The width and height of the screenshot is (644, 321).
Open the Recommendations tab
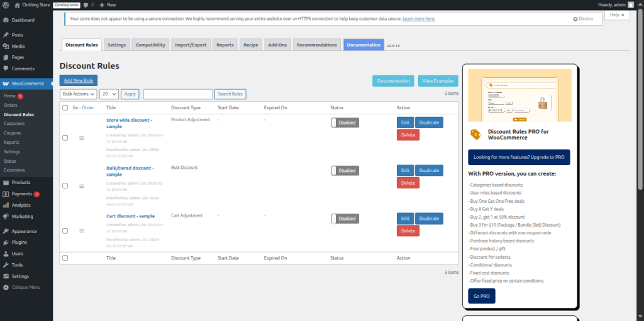317,45
